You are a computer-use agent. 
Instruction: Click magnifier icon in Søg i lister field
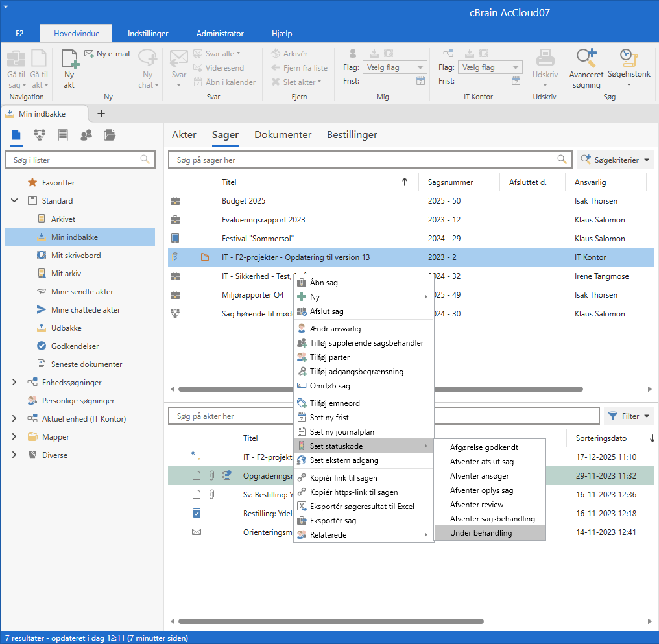pyautogui.click(x=145, y=160)
